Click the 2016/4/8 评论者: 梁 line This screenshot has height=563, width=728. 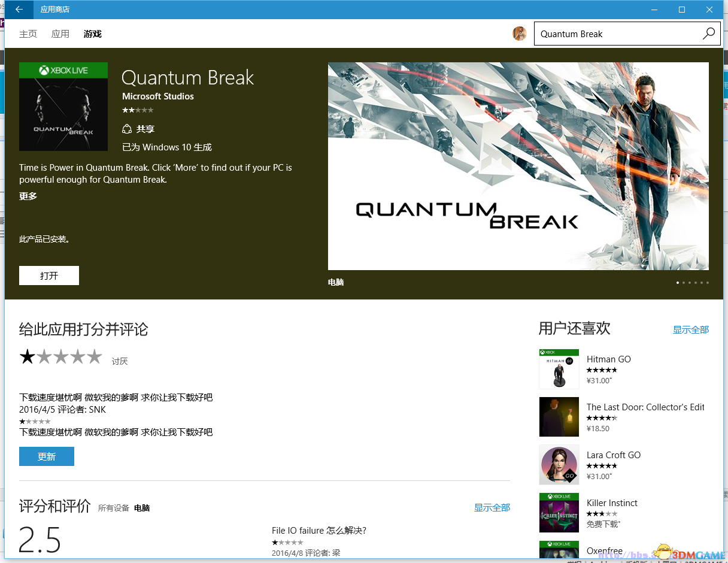tap(306, 553)
